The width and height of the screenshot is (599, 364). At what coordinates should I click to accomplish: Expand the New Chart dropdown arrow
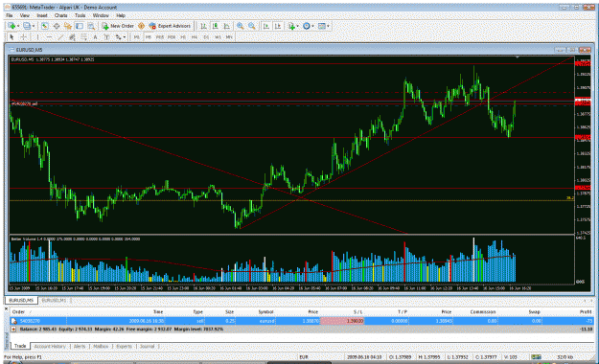click(x=18, y=26)
